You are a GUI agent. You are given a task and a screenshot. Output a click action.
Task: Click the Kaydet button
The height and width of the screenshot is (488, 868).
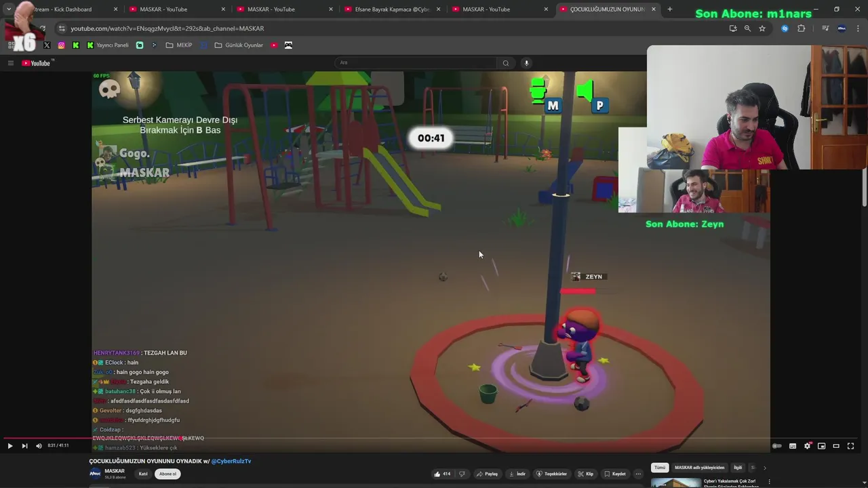(615, 474)
